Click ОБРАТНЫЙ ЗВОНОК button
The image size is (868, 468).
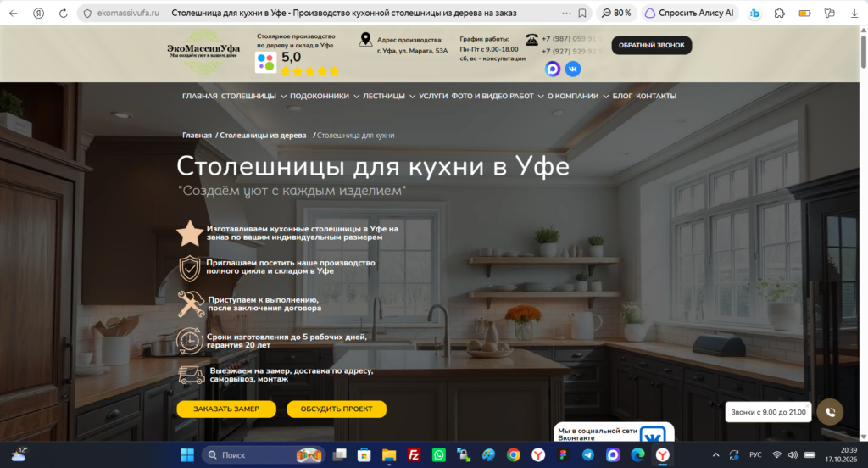(x=652, y=46)
